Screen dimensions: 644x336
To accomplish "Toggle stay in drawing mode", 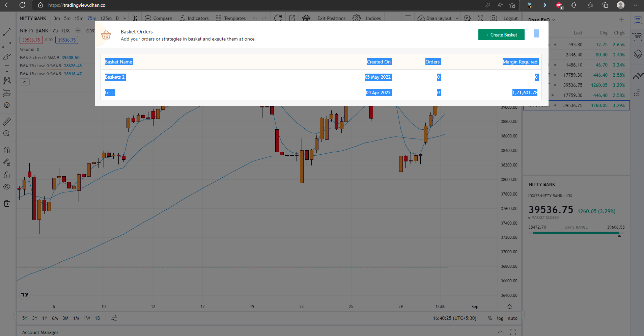I will (x=7, y=162).
